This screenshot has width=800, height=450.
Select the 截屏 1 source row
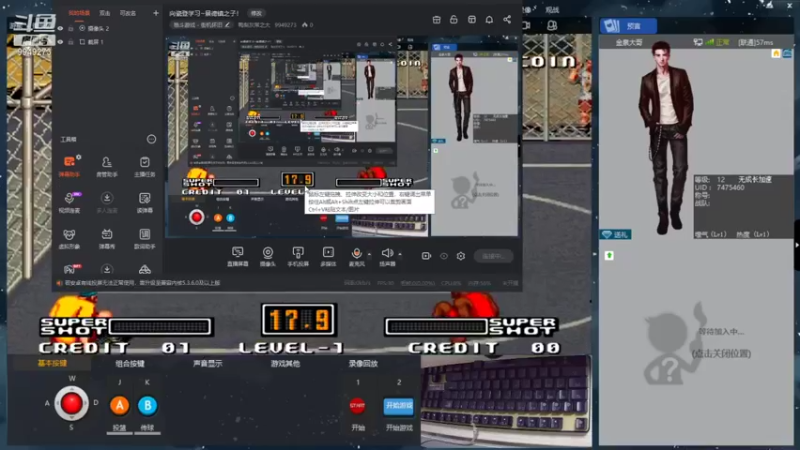point(108,42)
